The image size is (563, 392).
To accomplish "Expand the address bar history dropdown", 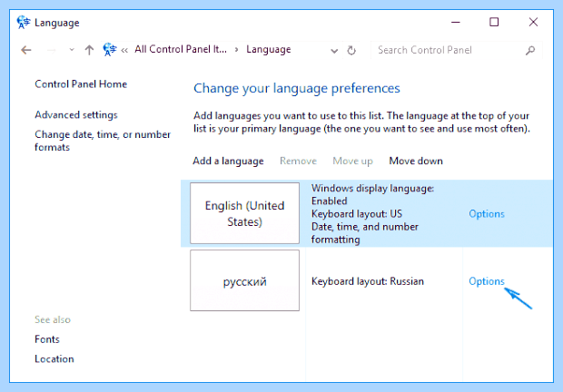I will pyautogui.click(x=334, y=51).
